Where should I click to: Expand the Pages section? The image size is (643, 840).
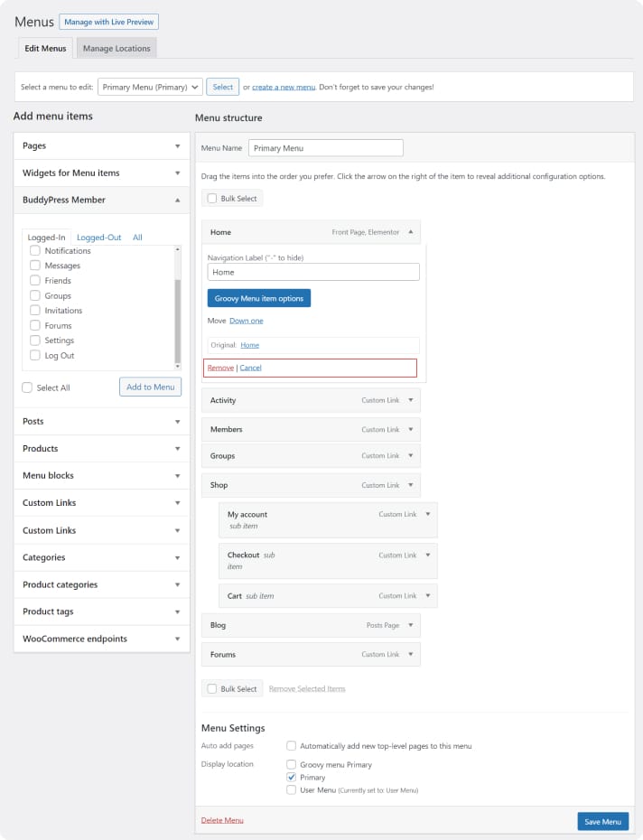177,145
